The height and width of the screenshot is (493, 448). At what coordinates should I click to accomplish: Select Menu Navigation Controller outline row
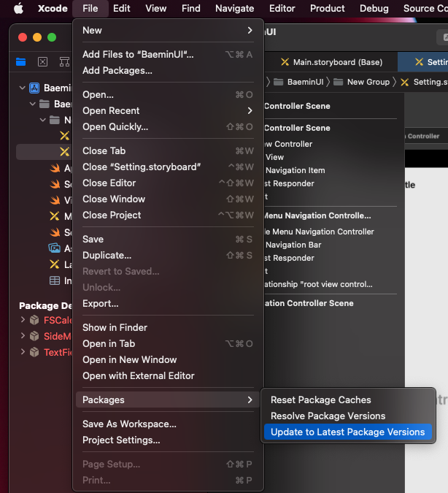point(319,232)
